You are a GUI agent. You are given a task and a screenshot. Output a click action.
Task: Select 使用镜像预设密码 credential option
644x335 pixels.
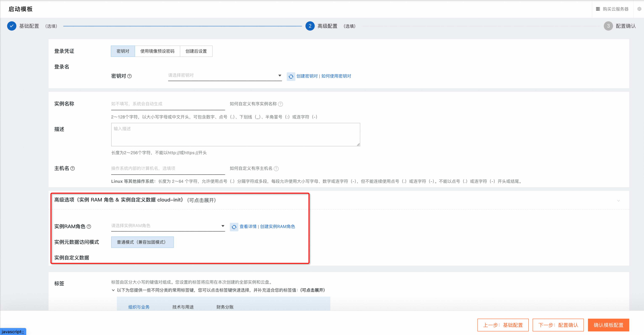[x=157, y=51]
